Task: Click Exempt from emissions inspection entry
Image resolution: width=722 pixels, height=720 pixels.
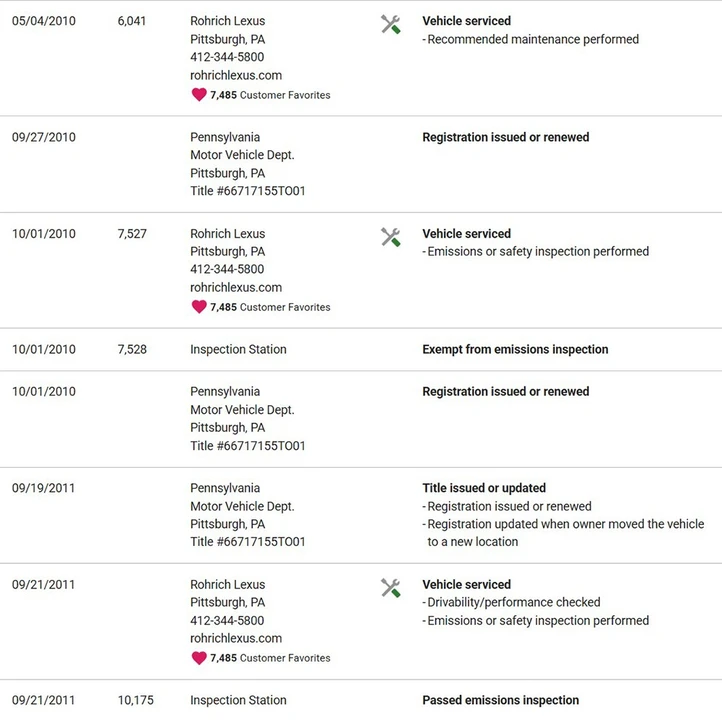Action: click(x=515, y=349)
